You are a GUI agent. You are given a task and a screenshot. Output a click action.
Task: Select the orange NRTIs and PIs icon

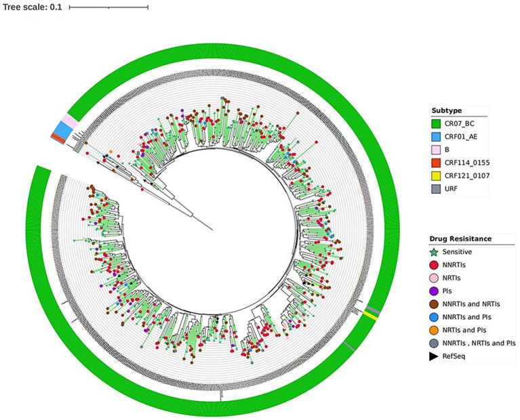434,330
